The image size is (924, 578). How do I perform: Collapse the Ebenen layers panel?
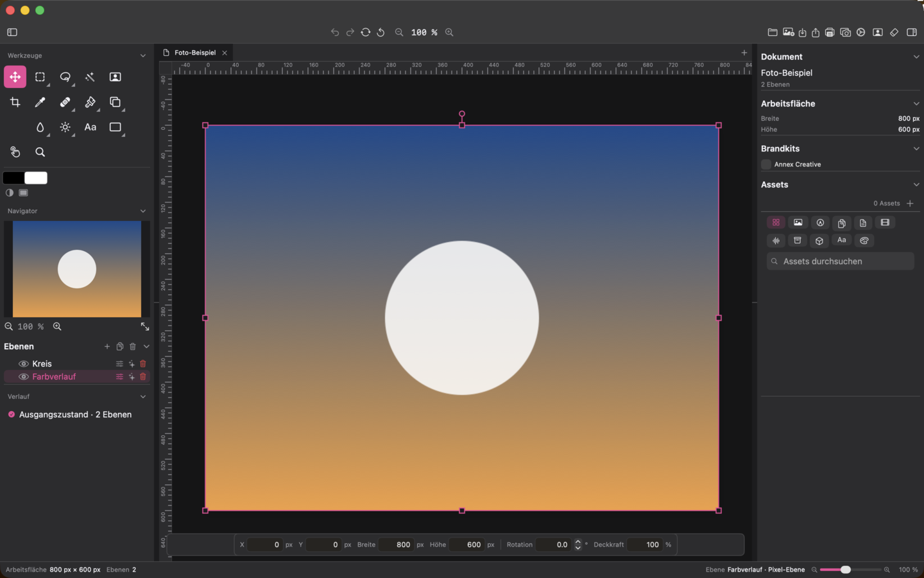[146, 347]
